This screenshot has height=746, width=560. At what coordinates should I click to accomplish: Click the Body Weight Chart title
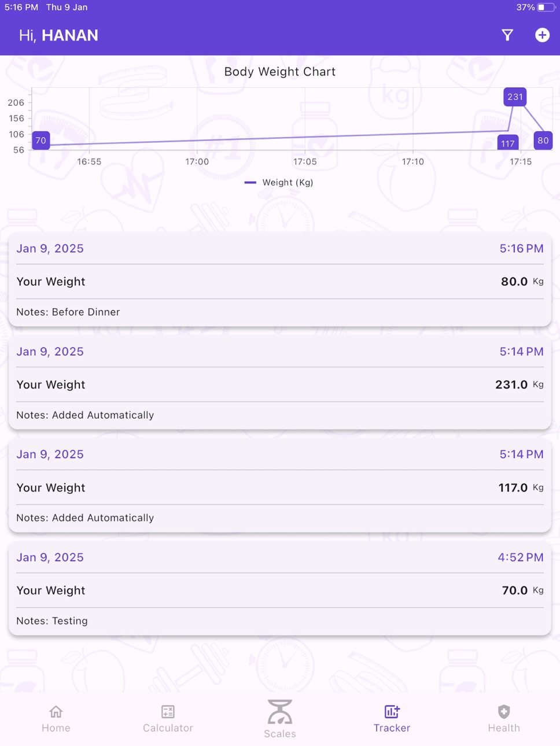click(280, 72)
